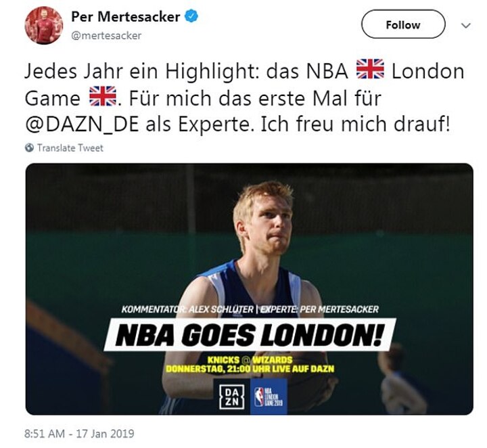
Task: Open the Per Mertesacker display name
Action: point(126,16)
